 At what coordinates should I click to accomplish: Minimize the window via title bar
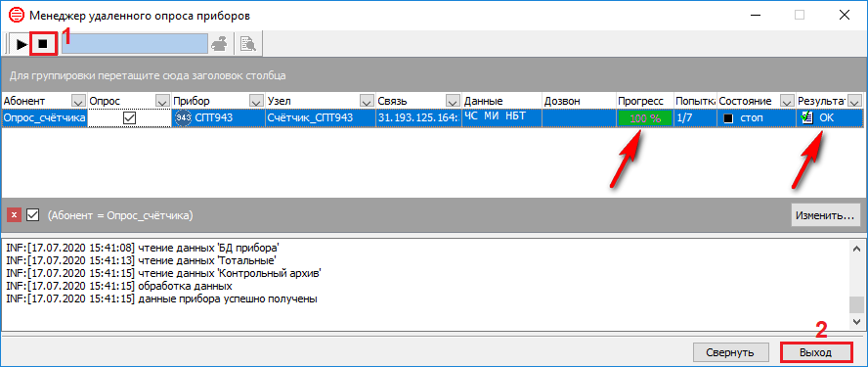pos(755,15)
